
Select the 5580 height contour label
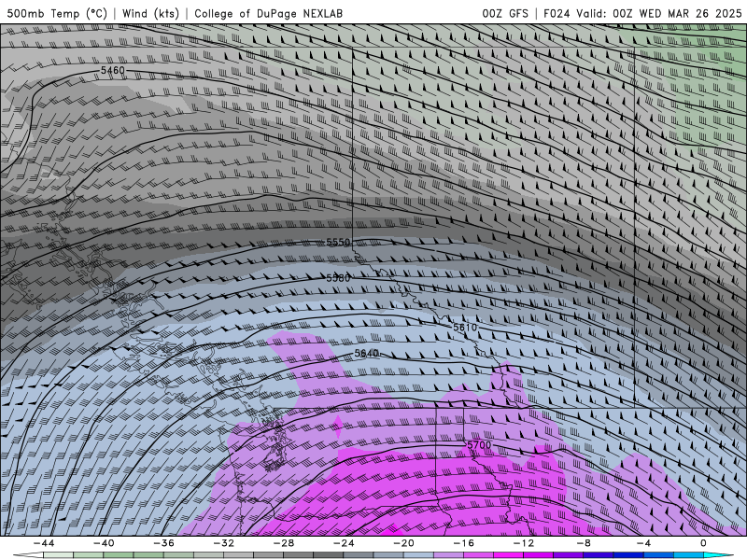(338, 277)
